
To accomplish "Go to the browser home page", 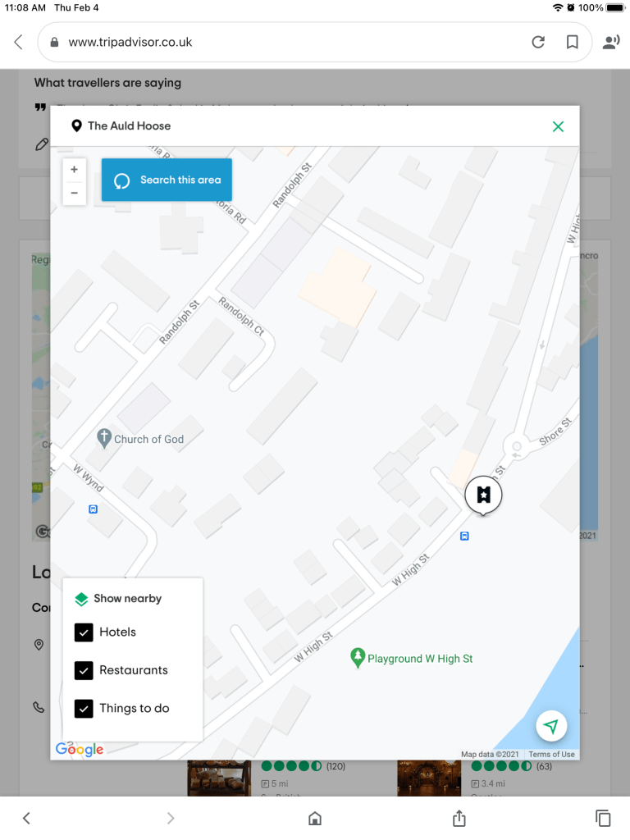I will point(314,818).
